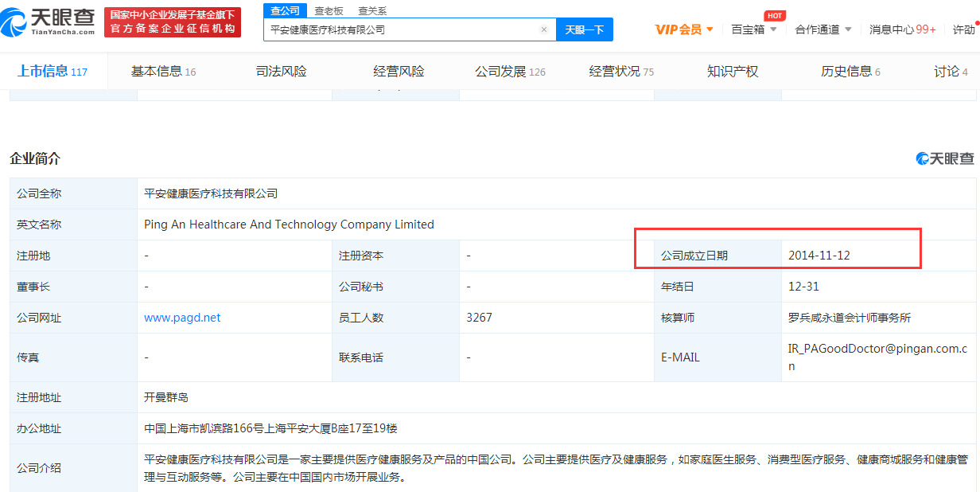Screen dimensions: 980x492
Task: Click the HOT badge above 百宝箱
Action: click(775, 15)
